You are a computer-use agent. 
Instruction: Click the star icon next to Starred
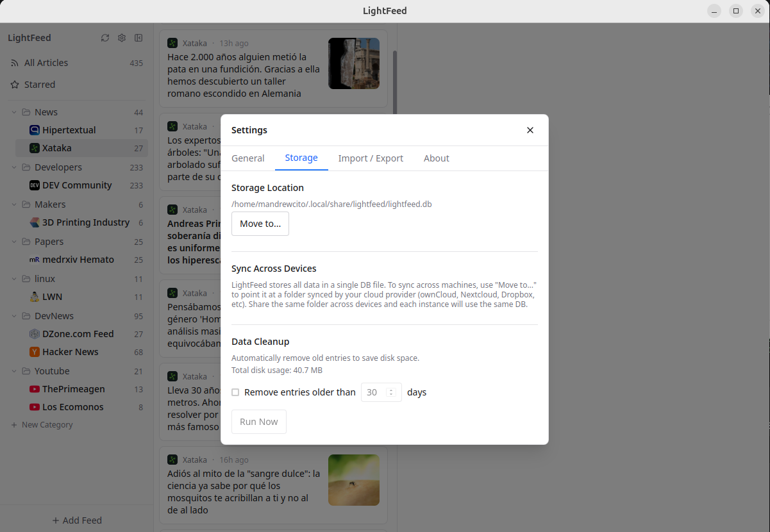[x=15, y=85]
